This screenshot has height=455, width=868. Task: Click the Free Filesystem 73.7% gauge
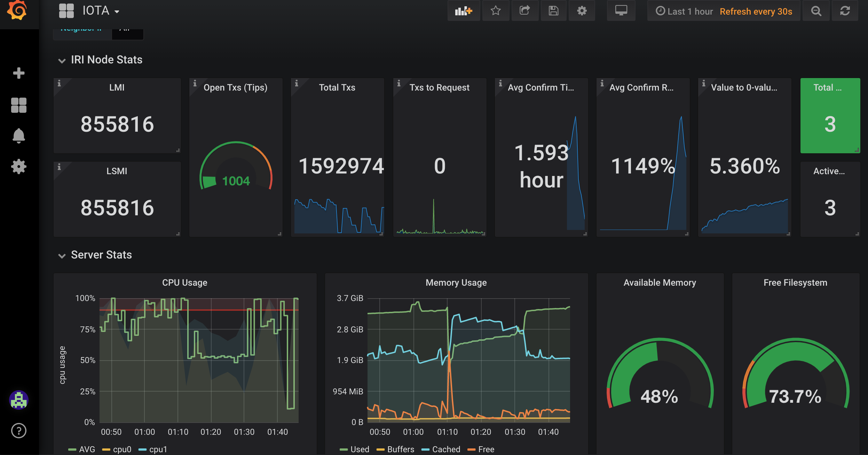796,373
